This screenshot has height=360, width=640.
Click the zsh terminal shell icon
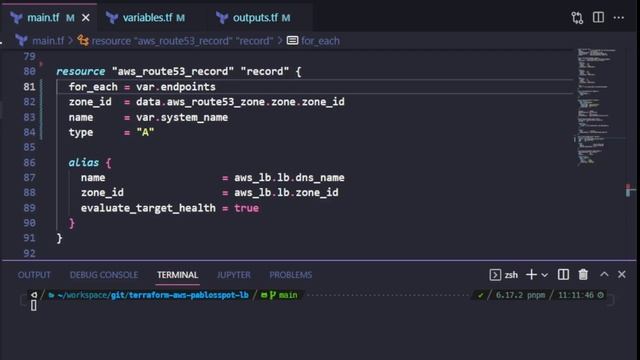[x=495, y=275]
